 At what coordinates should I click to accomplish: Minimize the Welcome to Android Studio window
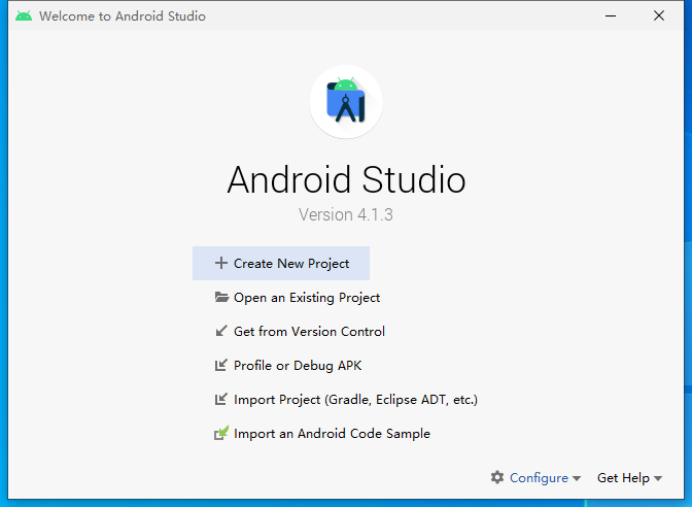pos(611,16)
